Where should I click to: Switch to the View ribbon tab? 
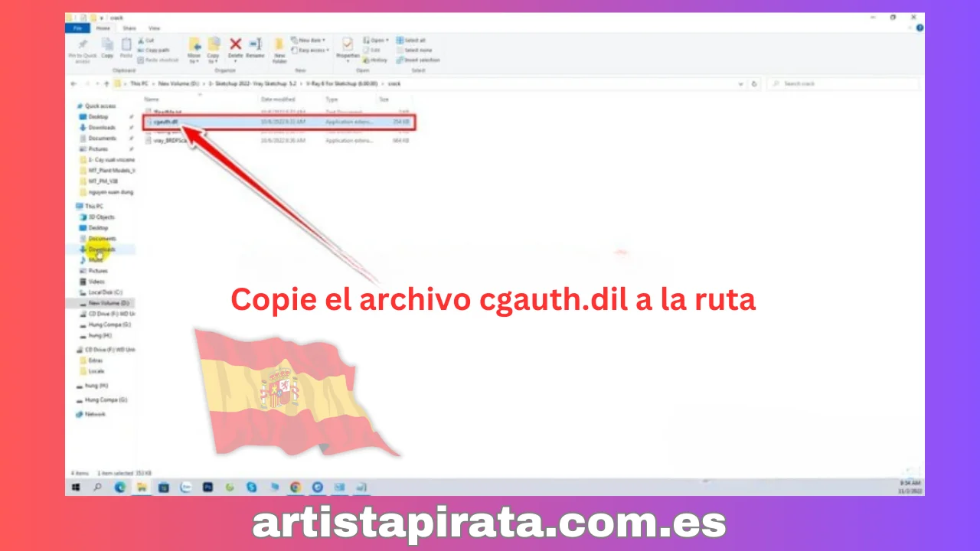154,28
